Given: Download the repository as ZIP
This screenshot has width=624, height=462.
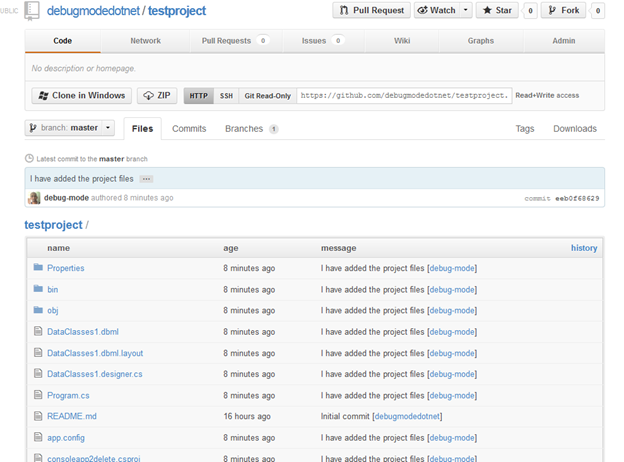Looking at the screenshot, I should pos(157,96).
